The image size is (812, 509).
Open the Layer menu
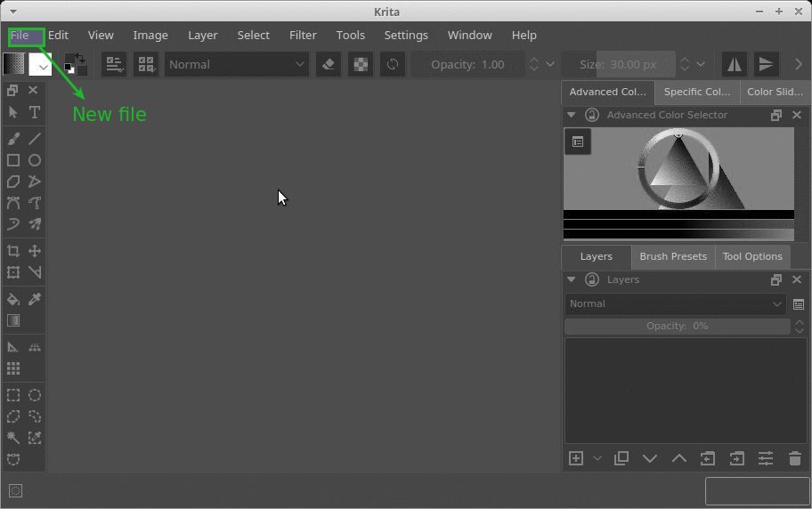pos(202,36)
